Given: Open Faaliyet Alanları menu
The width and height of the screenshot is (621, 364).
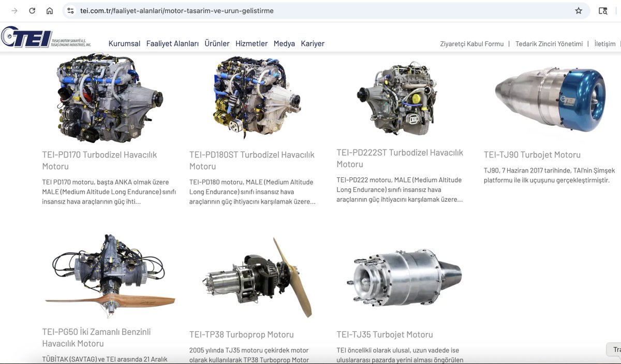Looking at the screenshot, I should (x=172, y=43).
